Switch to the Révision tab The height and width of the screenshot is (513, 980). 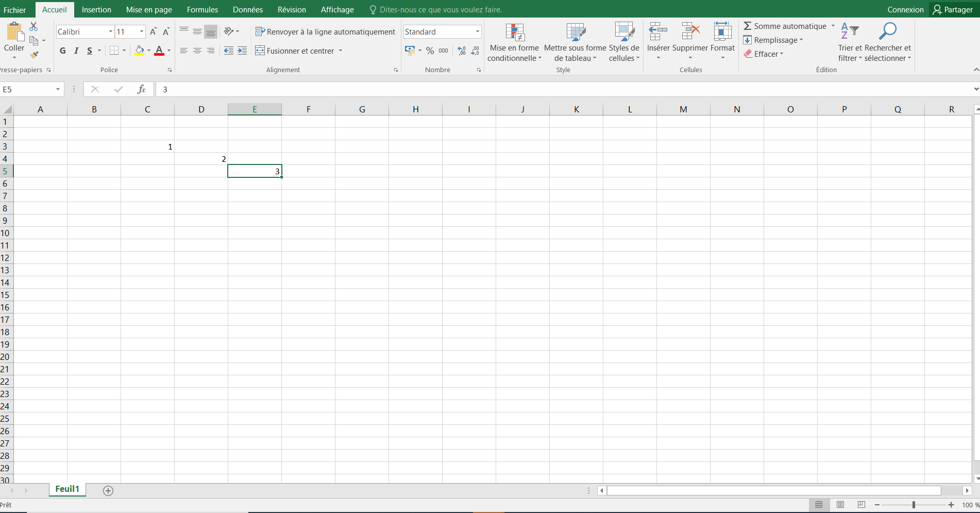point(292,10)
